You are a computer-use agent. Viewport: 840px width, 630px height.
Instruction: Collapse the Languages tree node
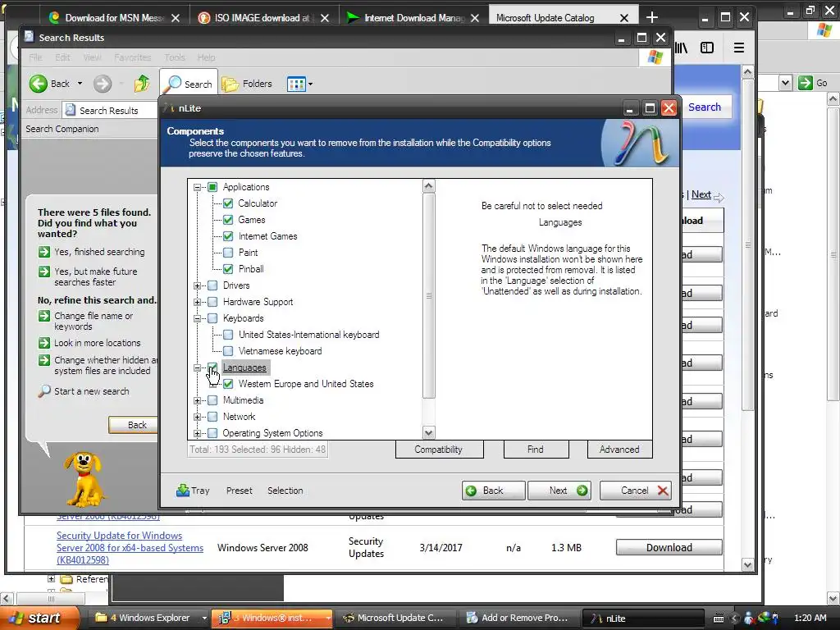click(197, 367)
